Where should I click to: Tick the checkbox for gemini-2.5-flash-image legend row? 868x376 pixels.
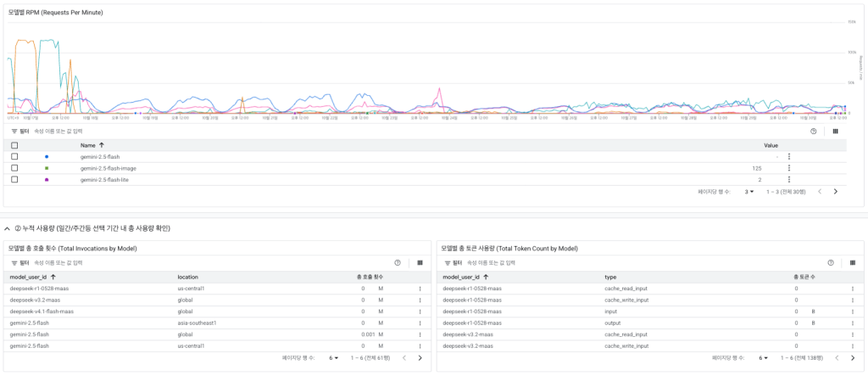pyautogui.click(x=14, y=168)
